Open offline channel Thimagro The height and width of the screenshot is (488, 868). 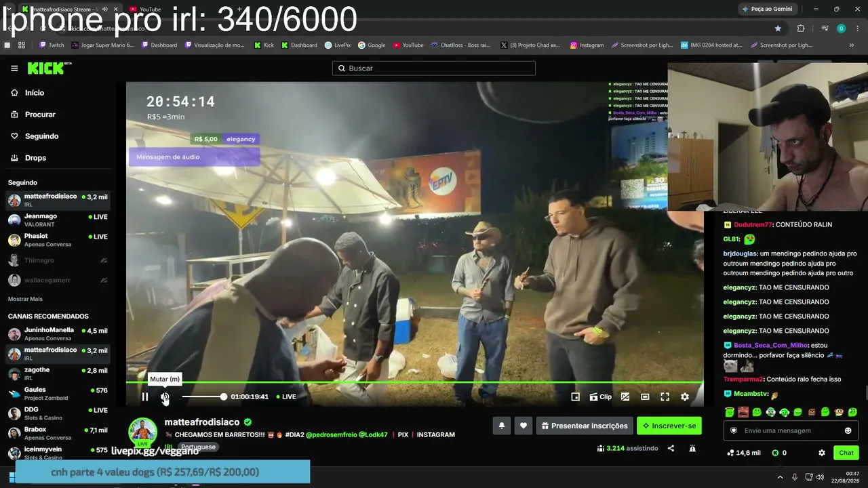58,260
